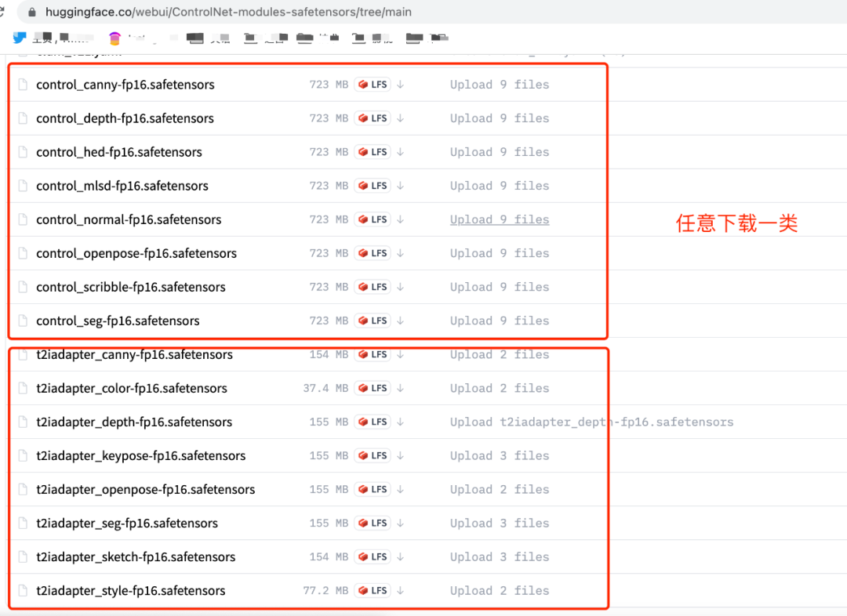Click LFS badge on control_openpose row
Screen dimensions: 847x616
pos(373,253)
